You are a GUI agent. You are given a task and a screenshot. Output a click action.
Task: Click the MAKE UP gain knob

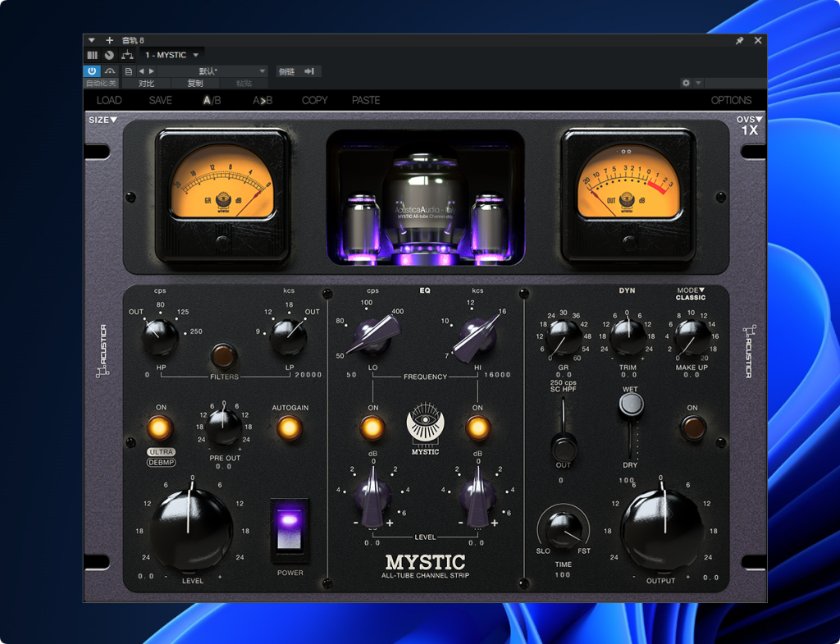692,337
